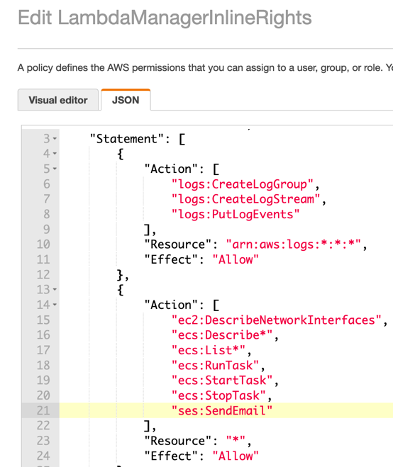Select the JSON tab
Viewport: 393px width, 468px height.
point(126,100)
